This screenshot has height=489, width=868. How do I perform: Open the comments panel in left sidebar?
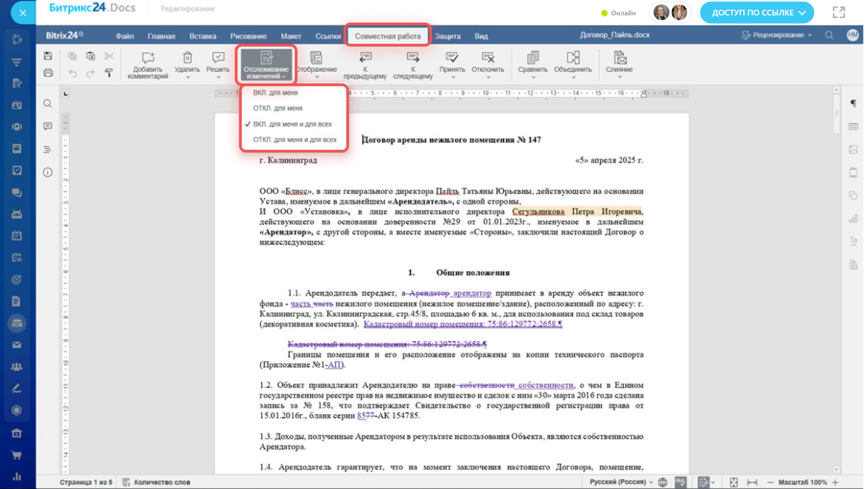48,126
